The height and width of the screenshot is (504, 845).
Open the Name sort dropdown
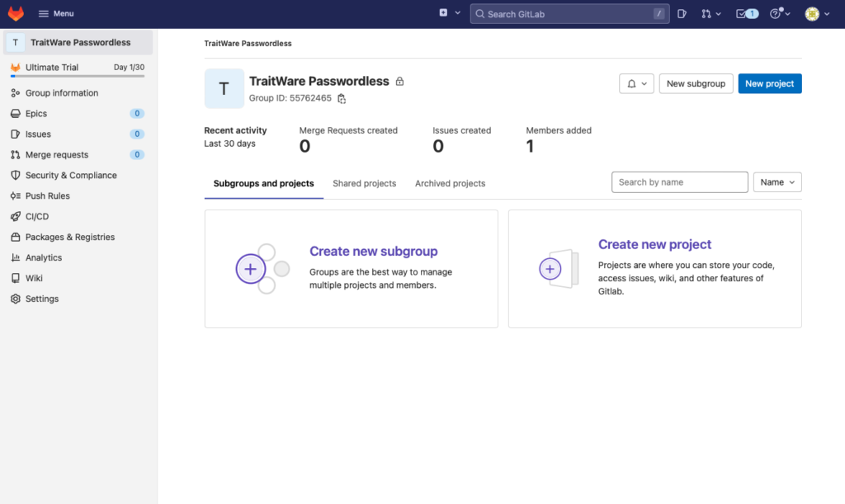[777, 182]
